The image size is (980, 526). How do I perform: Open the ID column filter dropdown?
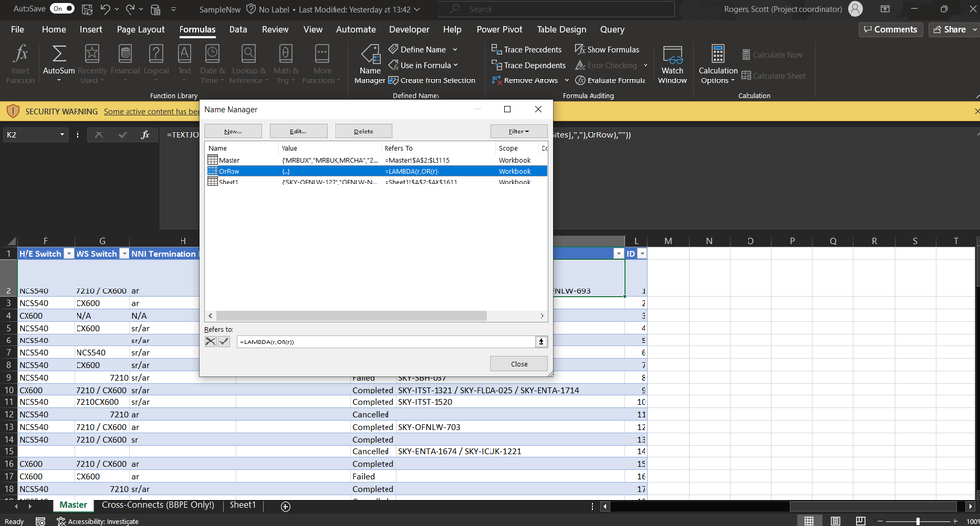coord(642,253)
